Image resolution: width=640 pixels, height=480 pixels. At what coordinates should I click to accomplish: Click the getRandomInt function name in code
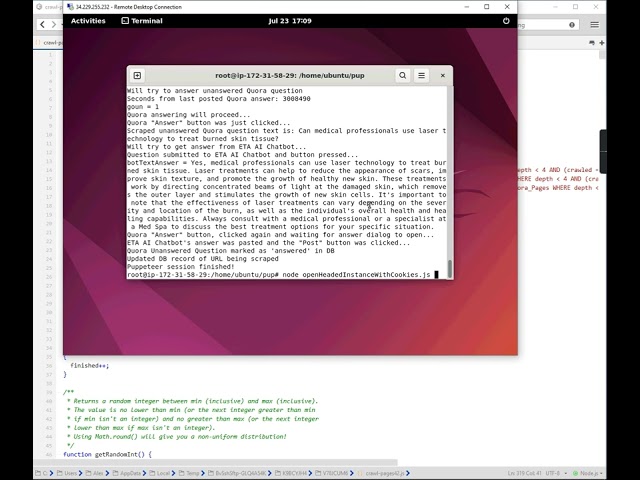click(116, 454)
